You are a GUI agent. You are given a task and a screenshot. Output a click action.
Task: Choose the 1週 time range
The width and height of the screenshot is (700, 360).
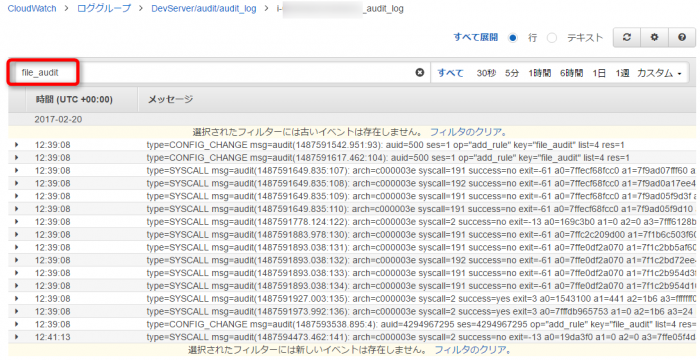pyautogui.click(x=622, y=73)
